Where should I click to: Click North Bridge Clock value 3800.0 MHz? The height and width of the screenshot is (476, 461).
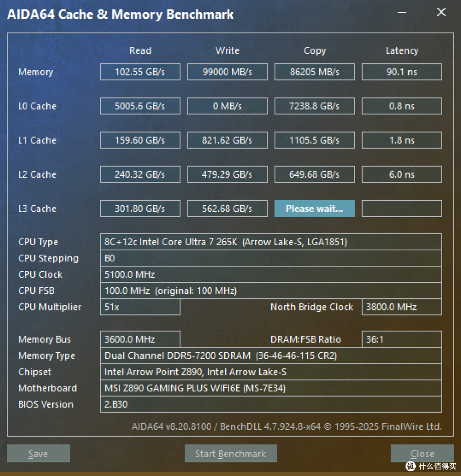coord(402,307)
